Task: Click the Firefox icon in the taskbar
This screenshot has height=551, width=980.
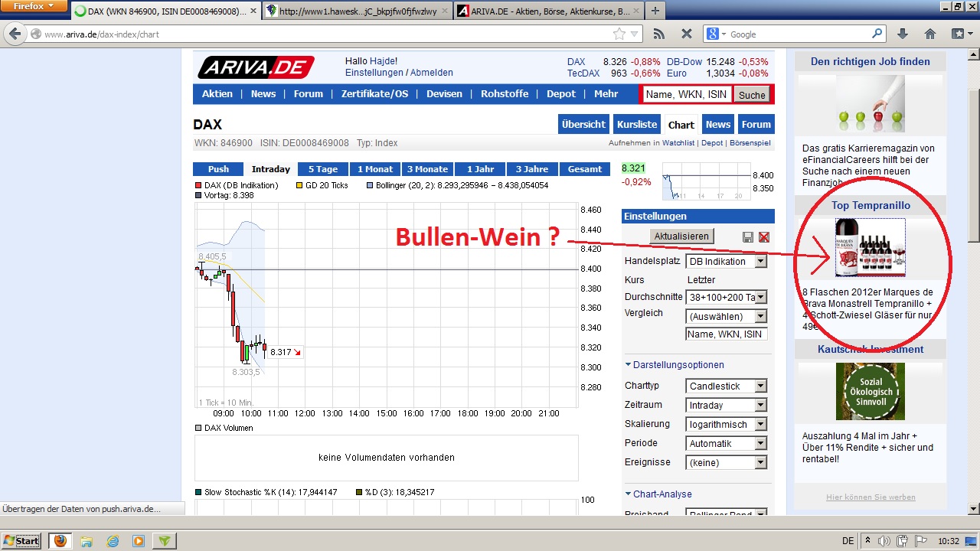Action: 60,541
